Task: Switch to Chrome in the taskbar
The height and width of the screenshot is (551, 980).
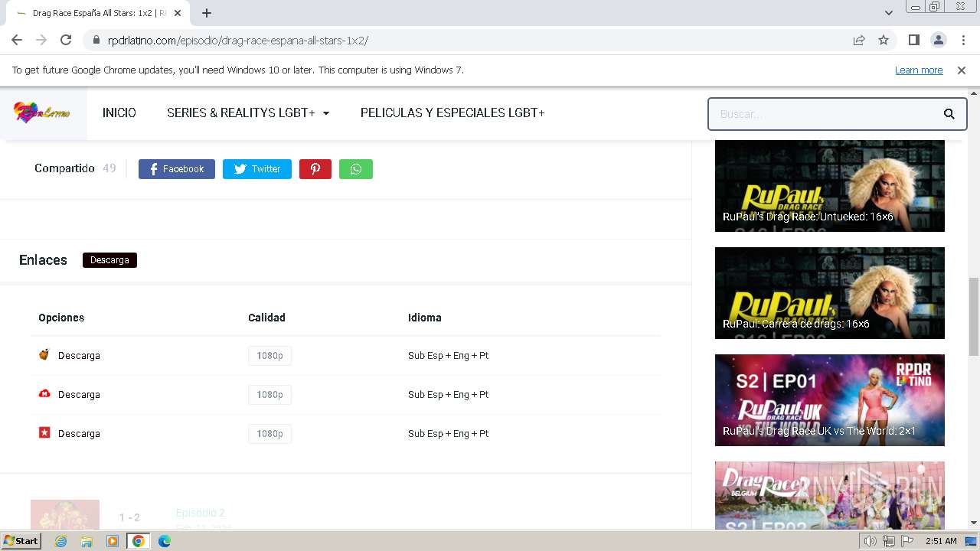Action: [138, 541]
